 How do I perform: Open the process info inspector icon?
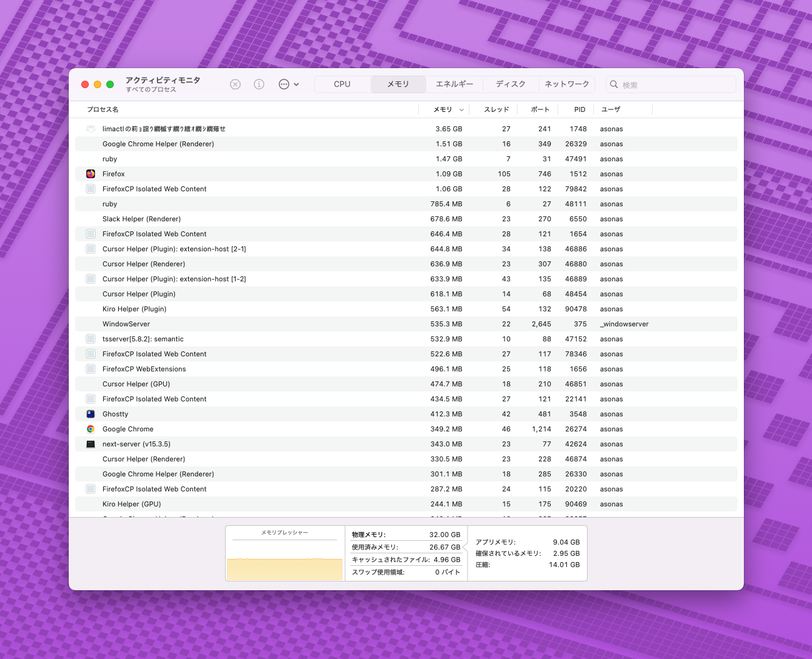[x=259, y=84]
